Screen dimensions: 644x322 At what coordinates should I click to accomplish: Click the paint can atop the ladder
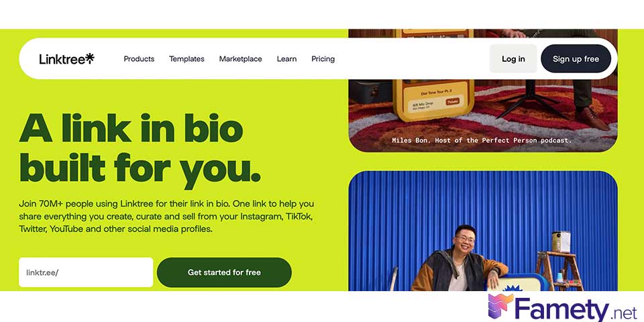pyautogui.click(x=561, y=241)
